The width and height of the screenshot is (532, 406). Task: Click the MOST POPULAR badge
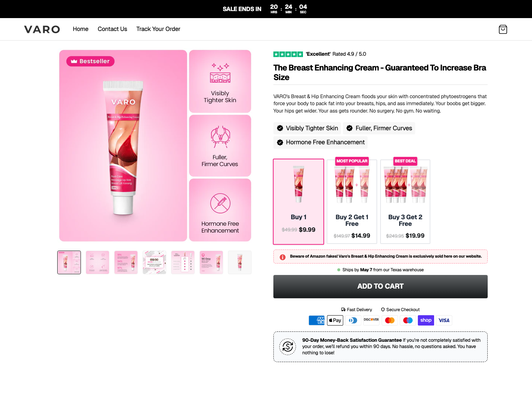(x=352, y=161)
